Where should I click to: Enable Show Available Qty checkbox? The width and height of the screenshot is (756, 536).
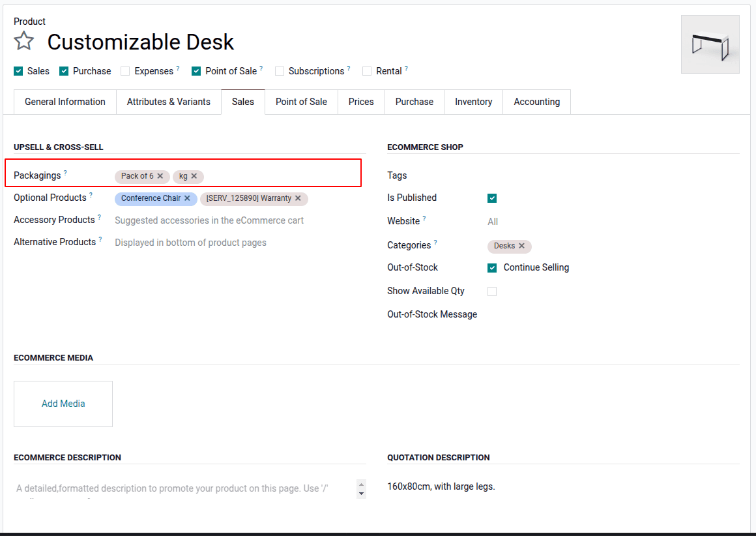click(x=492, y=291)
